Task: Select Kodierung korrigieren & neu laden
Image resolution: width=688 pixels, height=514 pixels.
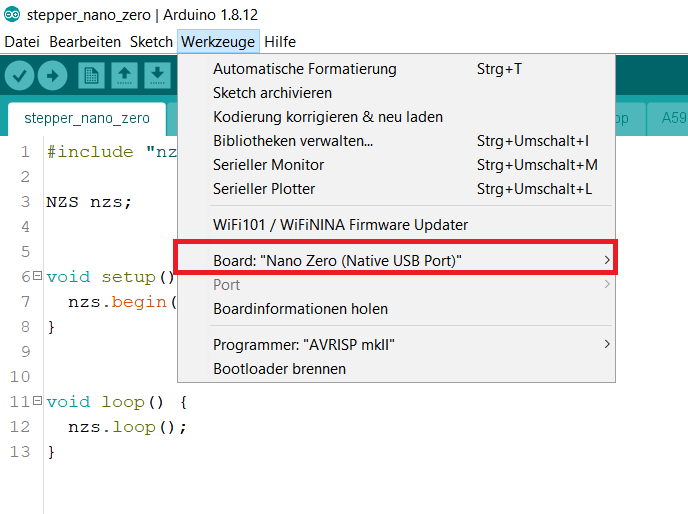Action: [x=396, y=117]
